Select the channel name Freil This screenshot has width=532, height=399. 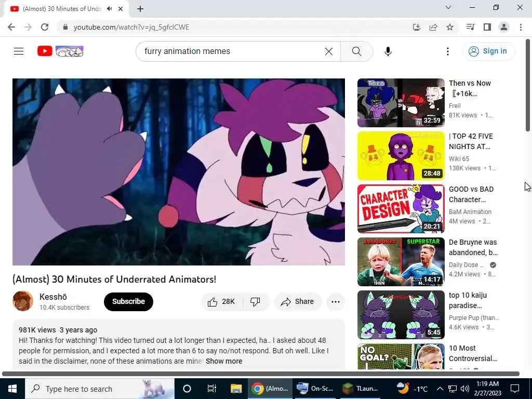(x=455, y=106)
